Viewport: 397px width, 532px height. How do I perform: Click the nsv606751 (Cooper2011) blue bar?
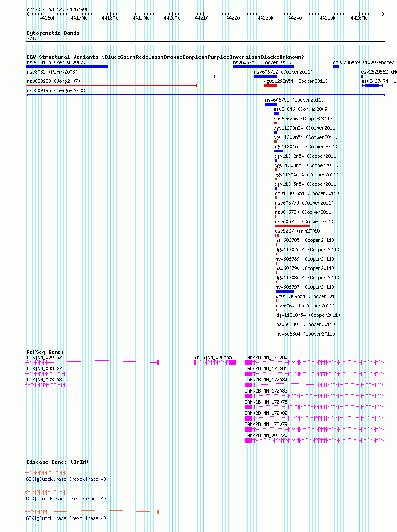(x=264, y=67)
